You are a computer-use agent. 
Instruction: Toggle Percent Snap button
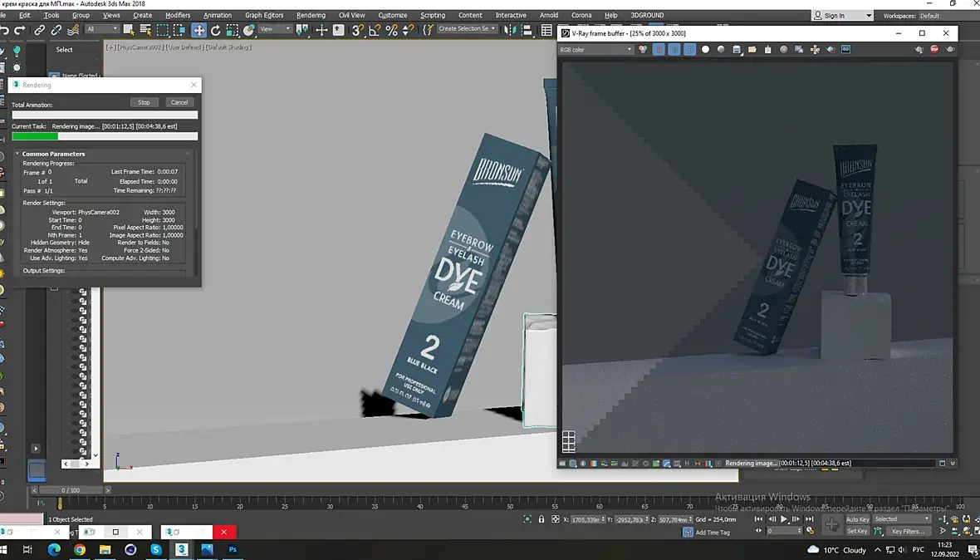tap(391, 29)
